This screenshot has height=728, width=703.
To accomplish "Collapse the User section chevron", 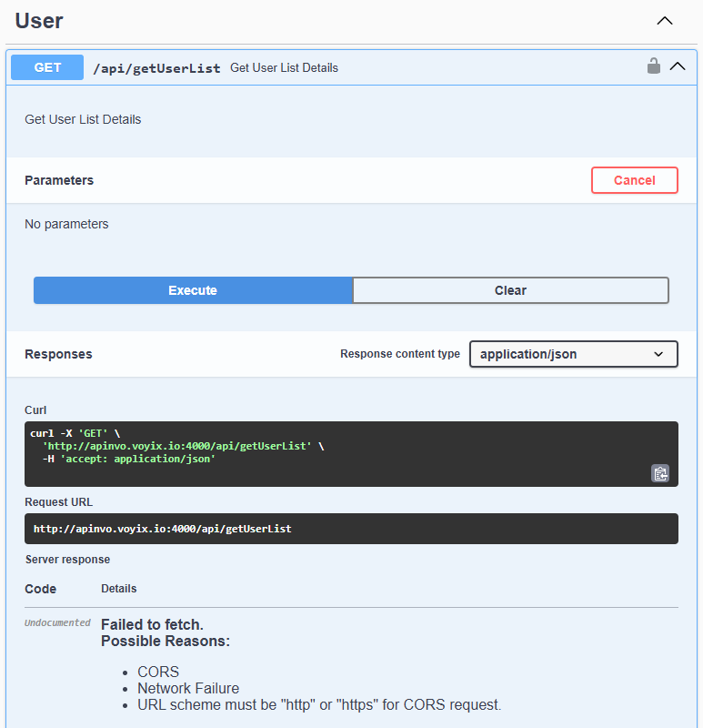I will (x=665, y=20).
